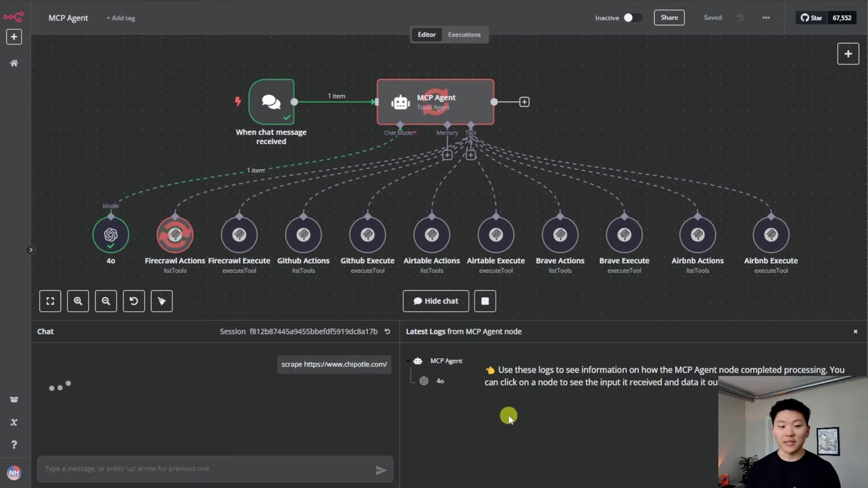This screenshot has width=868, height=488.
Task: Select the Airtable Execute node
Action: 496,235
